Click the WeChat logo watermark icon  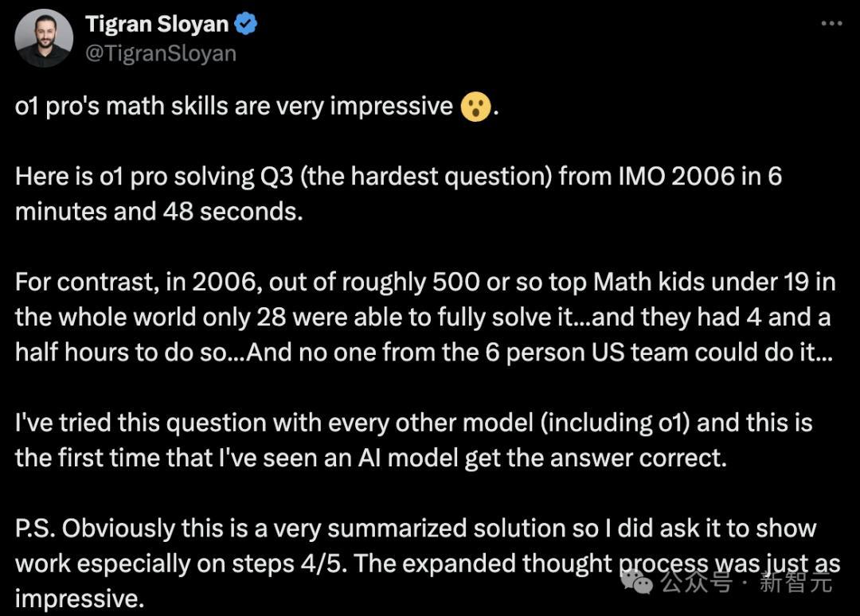coord(640,583)
